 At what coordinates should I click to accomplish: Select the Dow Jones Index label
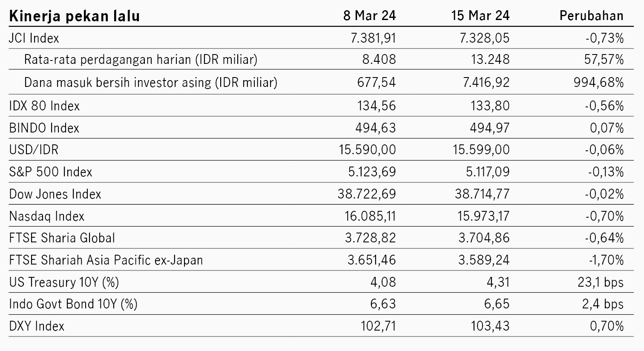coord(55,194)
